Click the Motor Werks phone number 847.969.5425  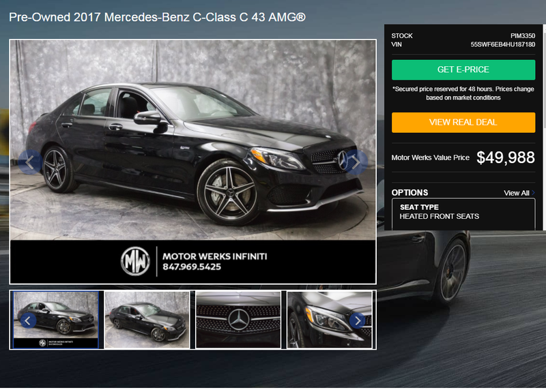coord(192,267)
